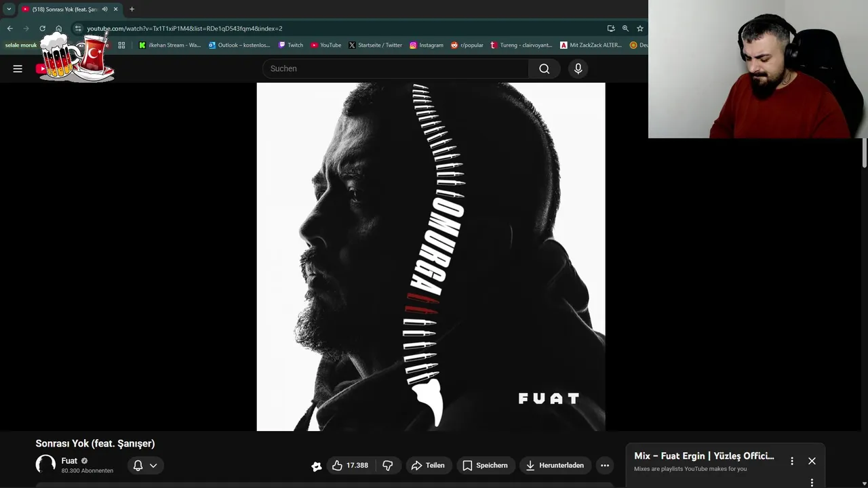Open Mit ZackZack ALTER bookmark

pos(591,45)
